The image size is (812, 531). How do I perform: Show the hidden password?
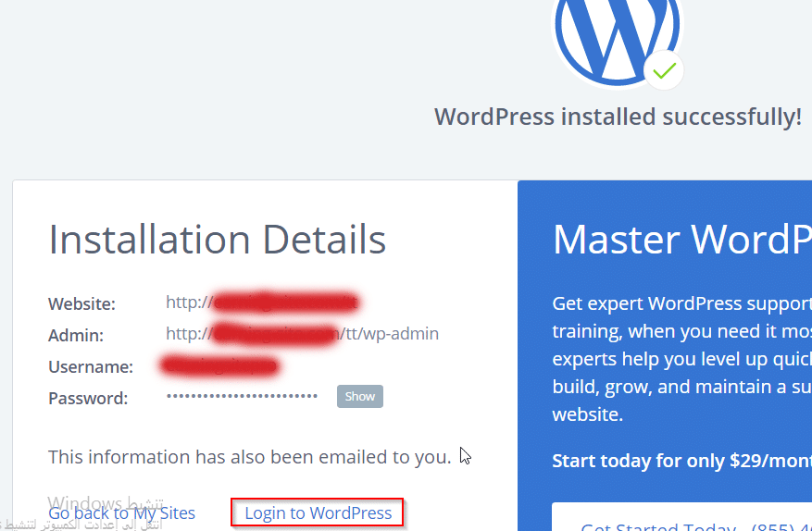(360, 397)
